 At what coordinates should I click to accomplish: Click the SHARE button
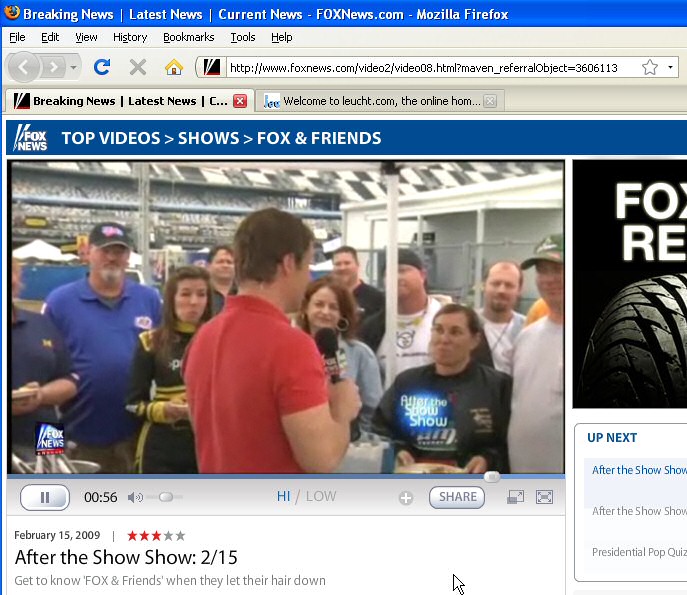point(457,497)
